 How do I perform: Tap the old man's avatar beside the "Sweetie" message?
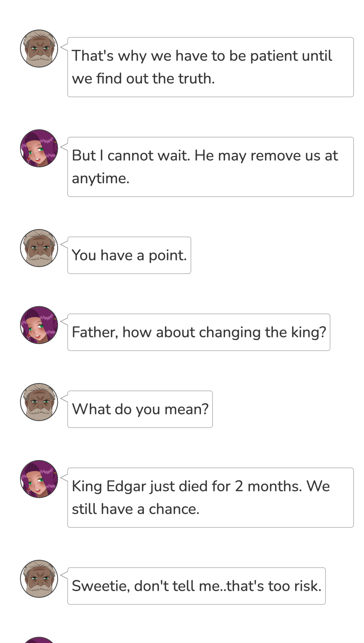tap(39, 579)
